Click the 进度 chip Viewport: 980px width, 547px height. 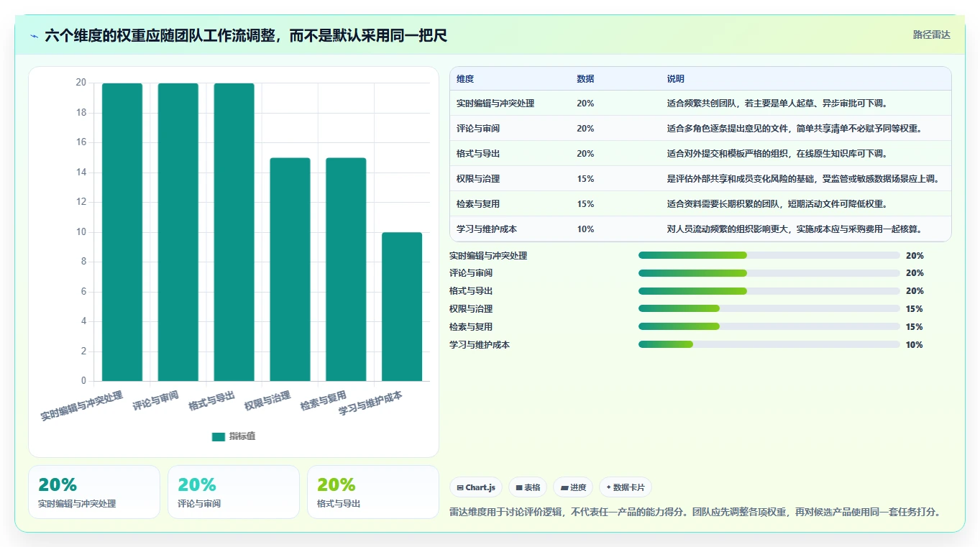tap(573, 487)
